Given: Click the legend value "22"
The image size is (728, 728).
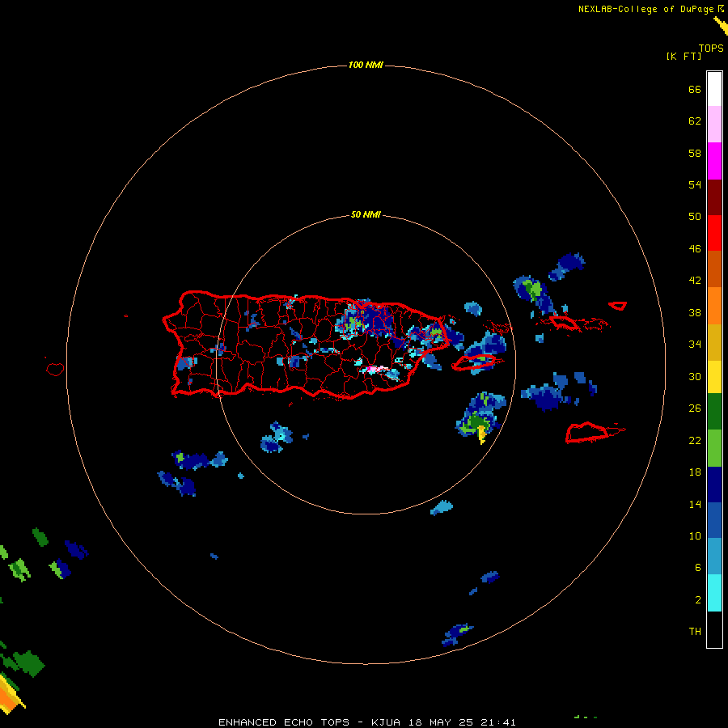Looking at the screenshot, I should coord(695,441).
